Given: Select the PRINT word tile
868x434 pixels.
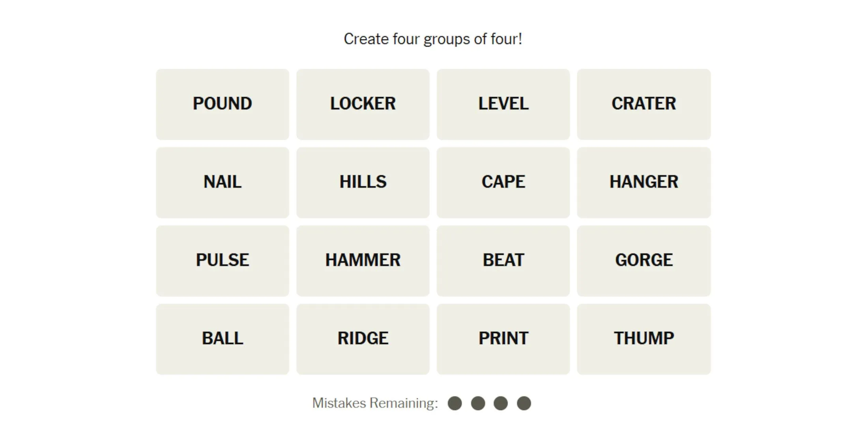Looking at the screenshot, I should pos(503,339).
